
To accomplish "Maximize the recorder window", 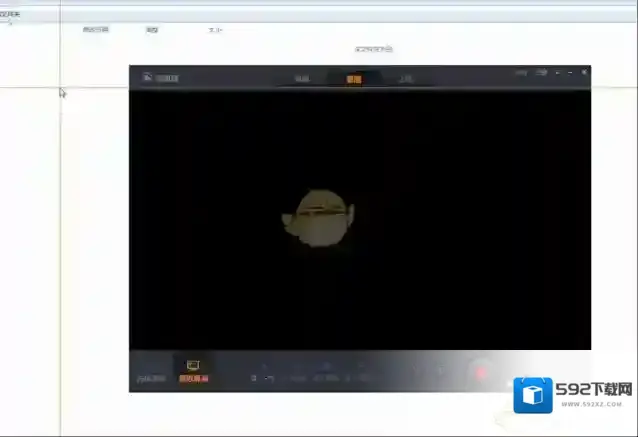I will [x=570, y=73].
